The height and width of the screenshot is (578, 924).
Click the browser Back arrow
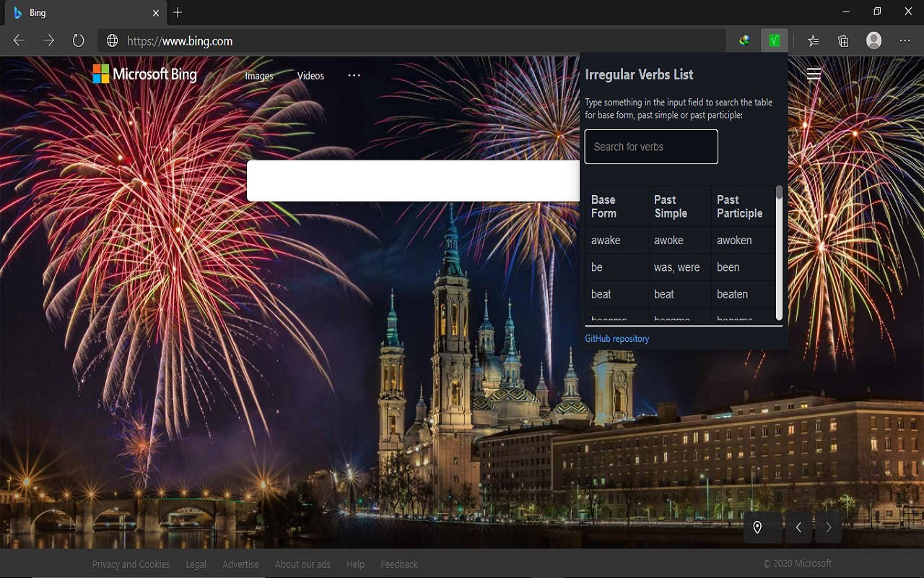[x=19, y=41]
